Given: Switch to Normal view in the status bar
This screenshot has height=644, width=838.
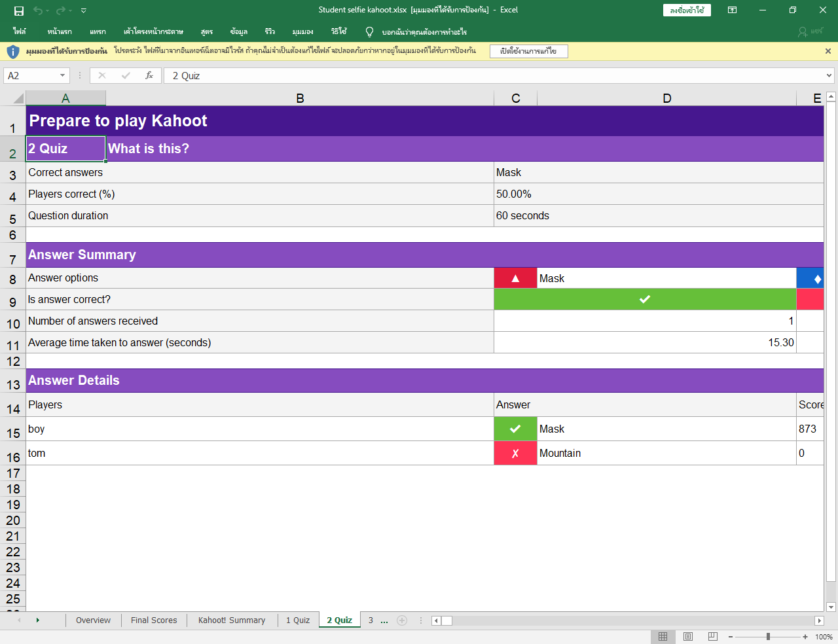Looking at the screenshot, I should coord(663,637).
